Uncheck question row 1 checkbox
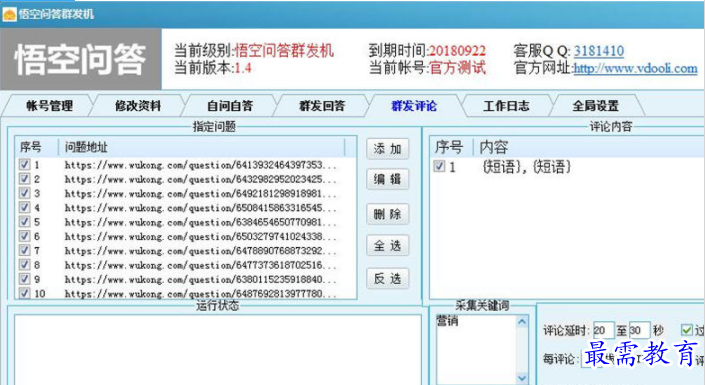 click(24, 165)
